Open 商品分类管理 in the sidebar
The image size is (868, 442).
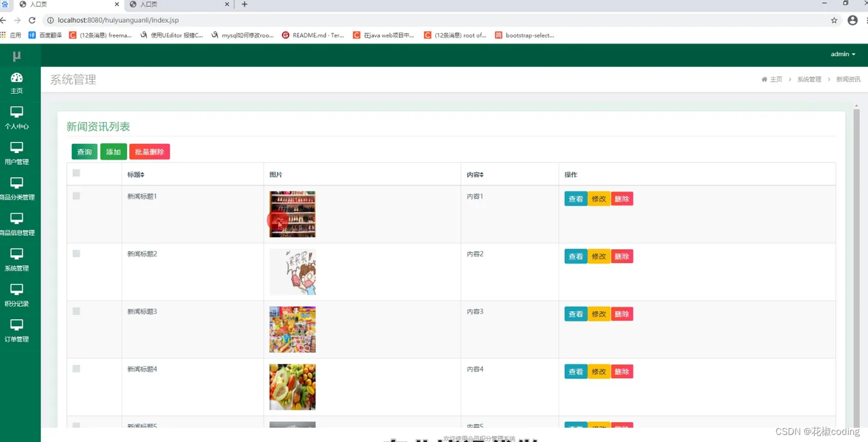coord(17,188)
